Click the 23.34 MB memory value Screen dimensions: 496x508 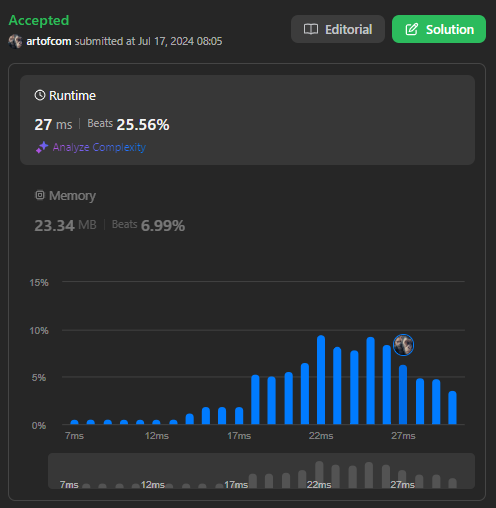(x=65, y=225)
